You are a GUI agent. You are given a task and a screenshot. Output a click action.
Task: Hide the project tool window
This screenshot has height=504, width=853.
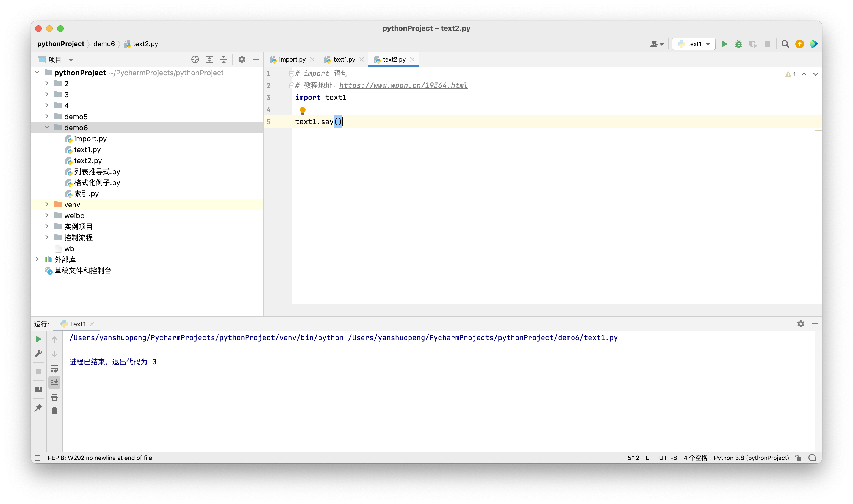pos(256,59)
